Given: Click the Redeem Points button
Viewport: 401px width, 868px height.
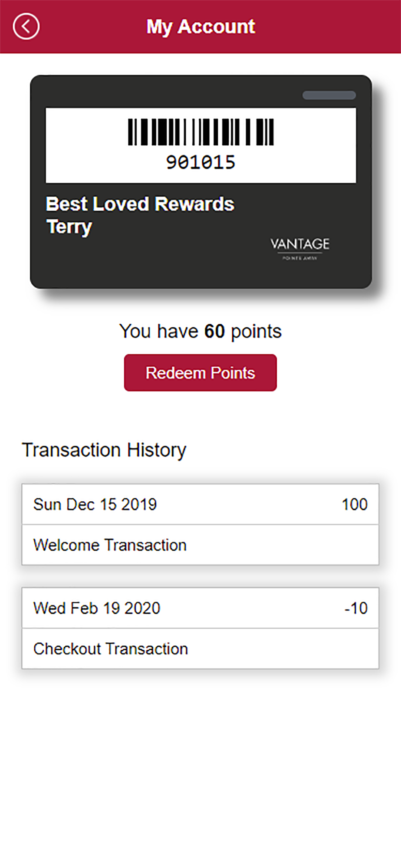Looking at the screenshot, I should (200, 373).
